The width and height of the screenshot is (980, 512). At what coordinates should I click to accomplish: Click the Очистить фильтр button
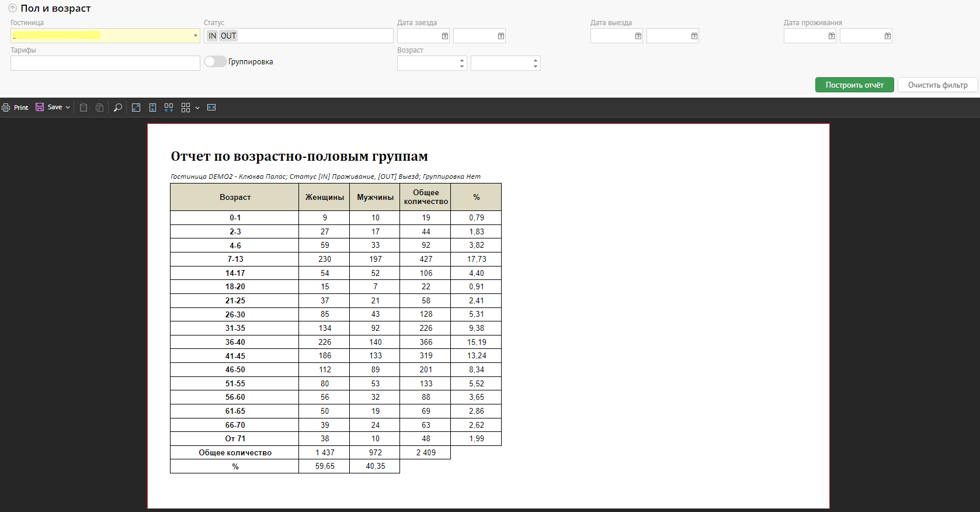(937, 85)
